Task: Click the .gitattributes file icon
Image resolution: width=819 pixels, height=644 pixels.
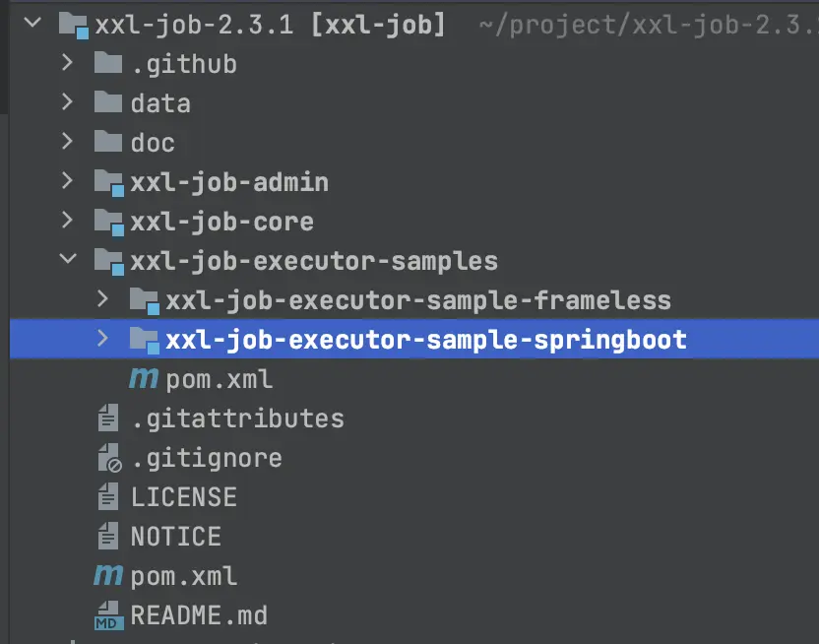Action: point(107,418)
